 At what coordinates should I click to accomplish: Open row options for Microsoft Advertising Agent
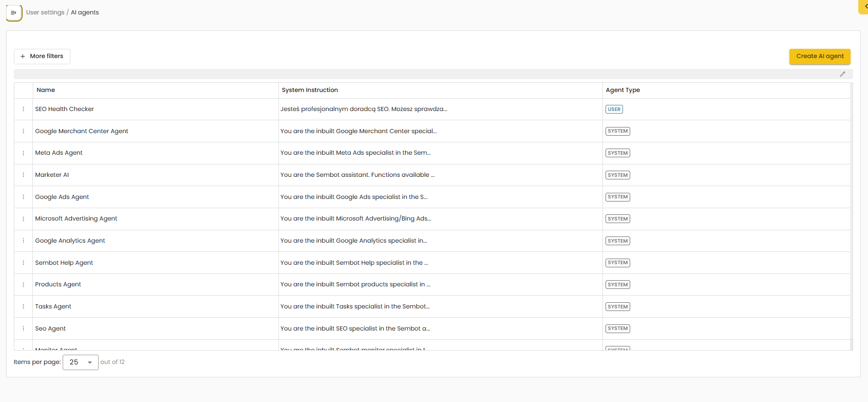pyautogui.click(x=24, y=219)
